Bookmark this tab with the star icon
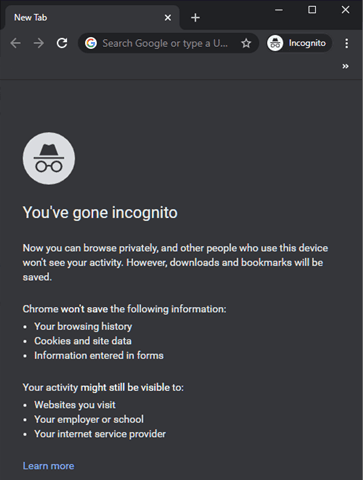363x480 pixels. (246, 43)
